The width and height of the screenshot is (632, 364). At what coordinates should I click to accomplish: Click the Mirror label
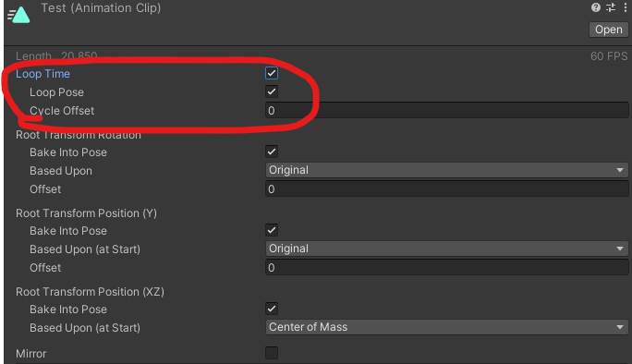tap(31, 354)
